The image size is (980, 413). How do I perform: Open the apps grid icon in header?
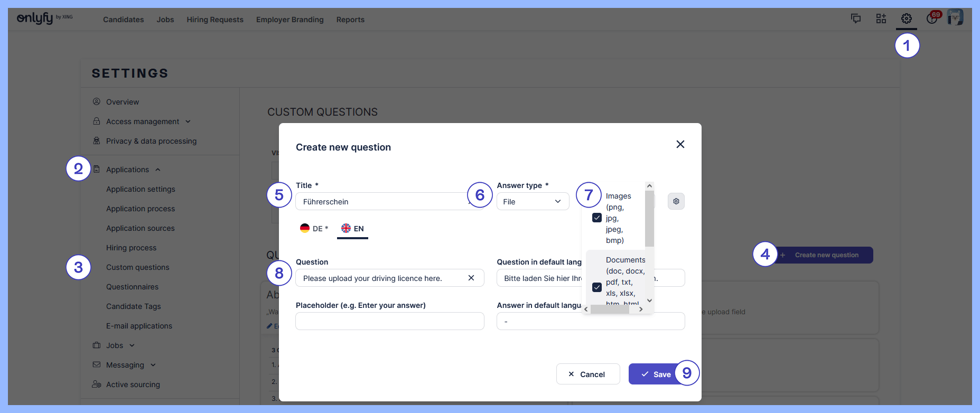pyautogui.click(x=881, y=19)
